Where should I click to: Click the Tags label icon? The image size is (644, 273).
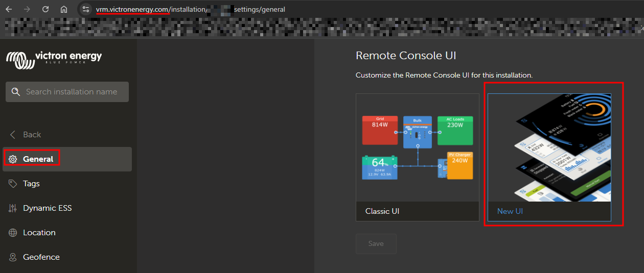click(x=13, y=184)
